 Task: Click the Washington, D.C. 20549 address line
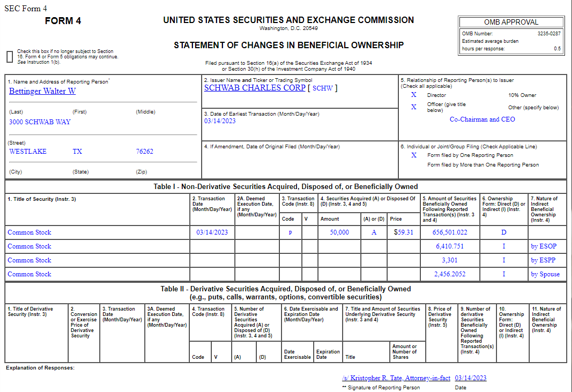coord(288,28)
